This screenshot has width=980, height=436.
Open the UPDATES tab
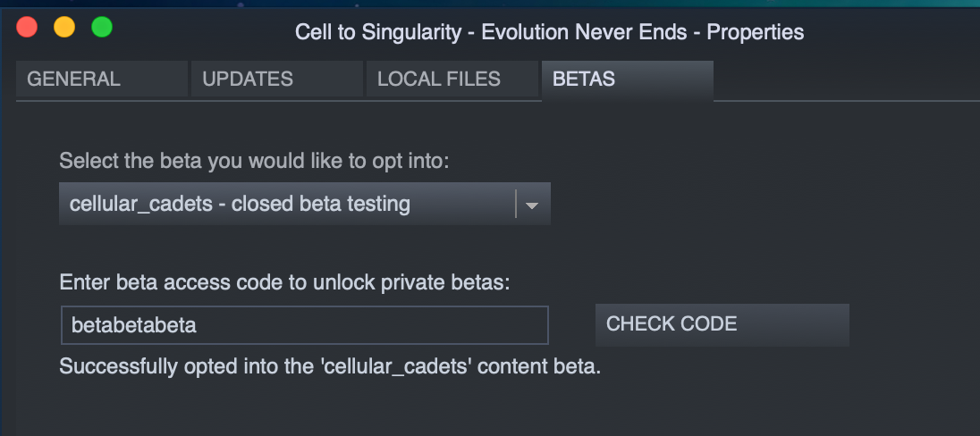coord(277,79)
